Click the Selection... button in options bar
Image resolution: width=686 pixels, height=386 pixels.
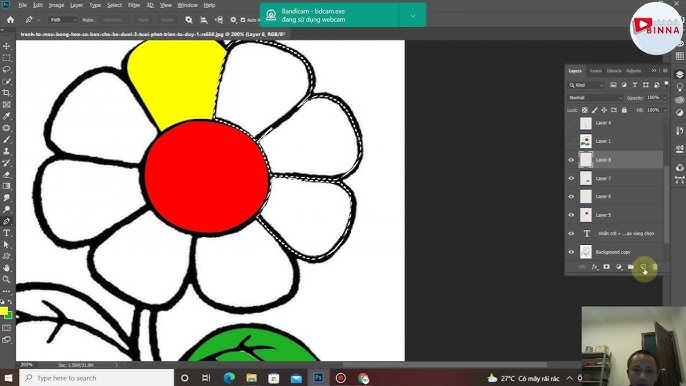pyautogui.click(x=115, y=20)
